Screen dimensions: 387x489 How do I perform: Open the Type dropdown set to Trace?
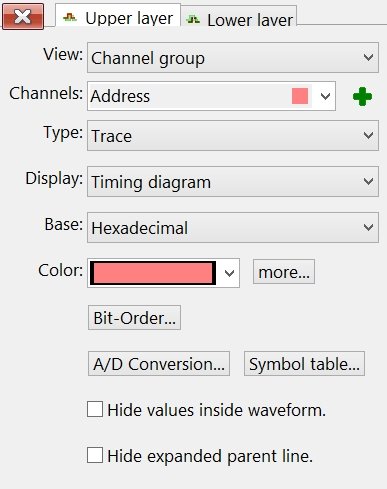pyautogui.click(x=233, y=136)
